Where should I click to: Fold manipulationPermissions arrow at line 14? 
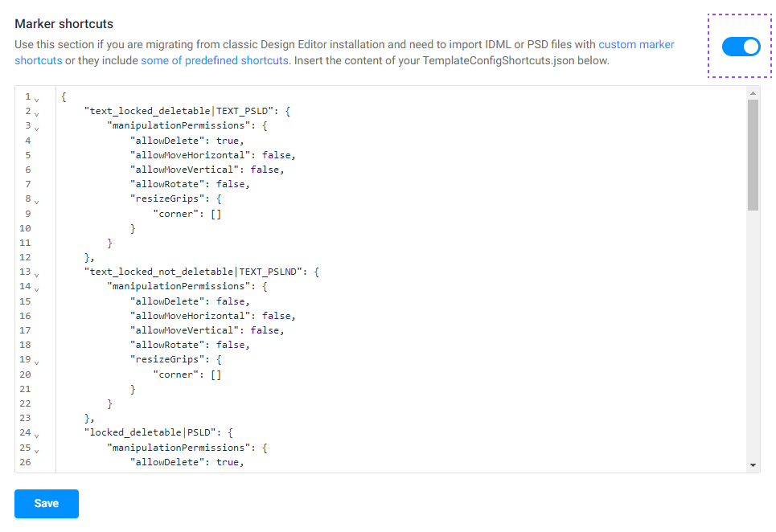[37, 289]
